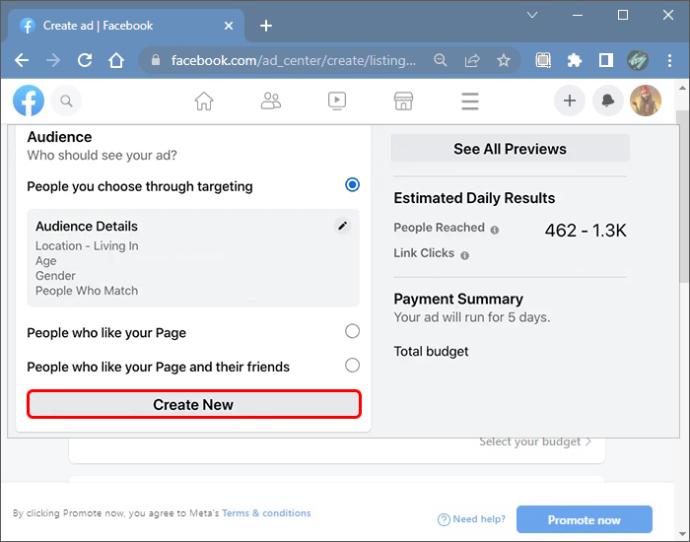
Task: Open the Facebook hamburger menu icon
Action: tap(470, 101)
